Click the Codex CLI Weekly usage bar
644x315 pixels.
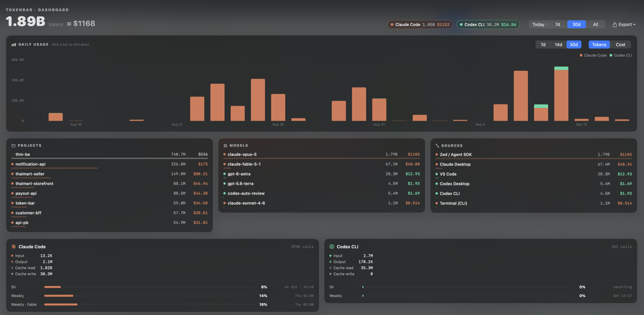coord(467,296)
